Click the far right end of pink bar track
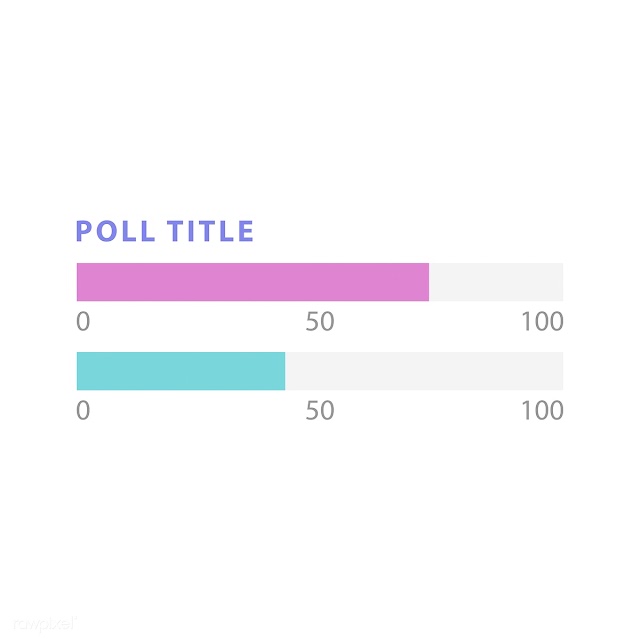The image size is (640, 640). click(562, 282)
